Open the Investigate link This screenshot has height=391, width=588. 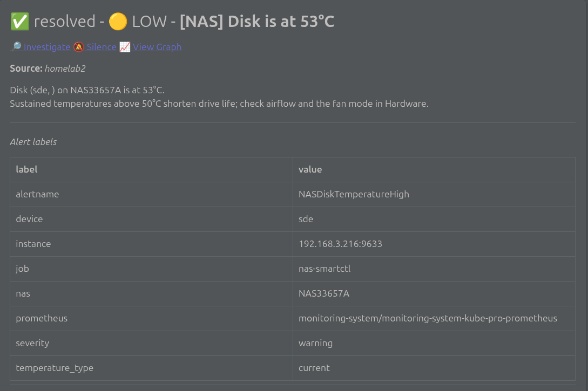pos(47,47)
